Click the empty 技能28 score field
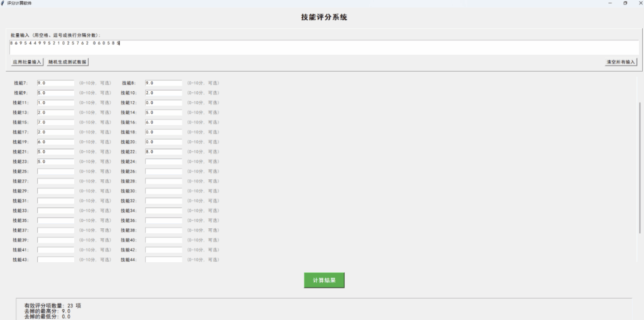Screen dimensions: 644x320 coord(164,181)
